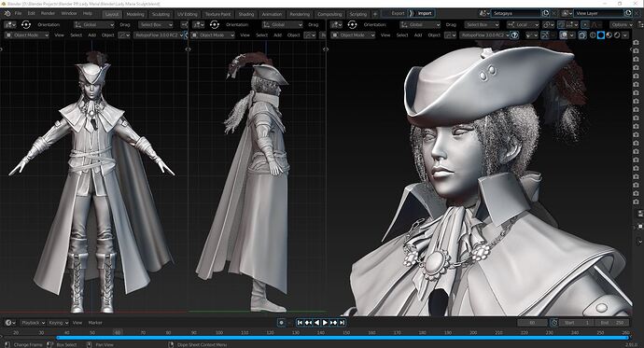This screenshot has height=348, width=644.
Task: Toggle proportional editing in right viewport
Action: coord(585,24)
